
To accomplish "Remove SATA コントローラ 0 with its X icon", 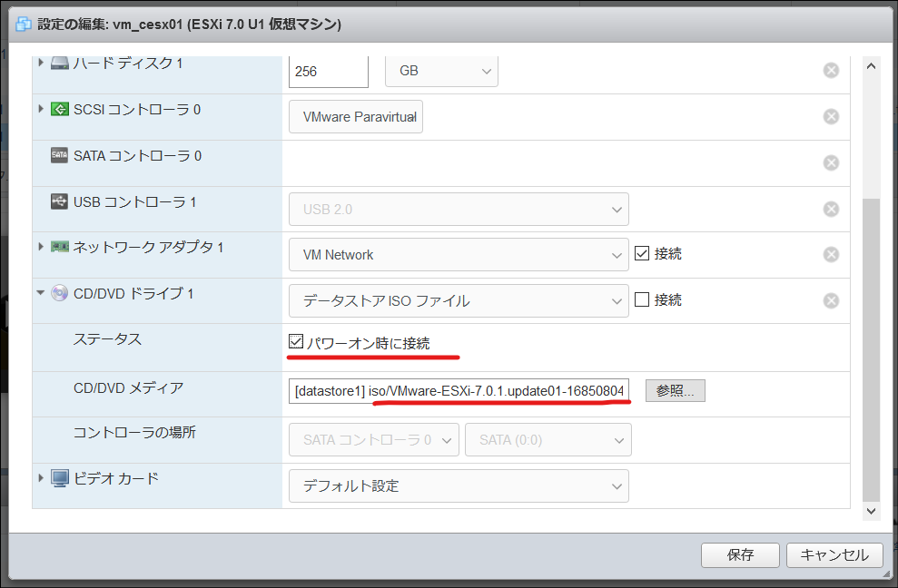I will tap(831, 163).
